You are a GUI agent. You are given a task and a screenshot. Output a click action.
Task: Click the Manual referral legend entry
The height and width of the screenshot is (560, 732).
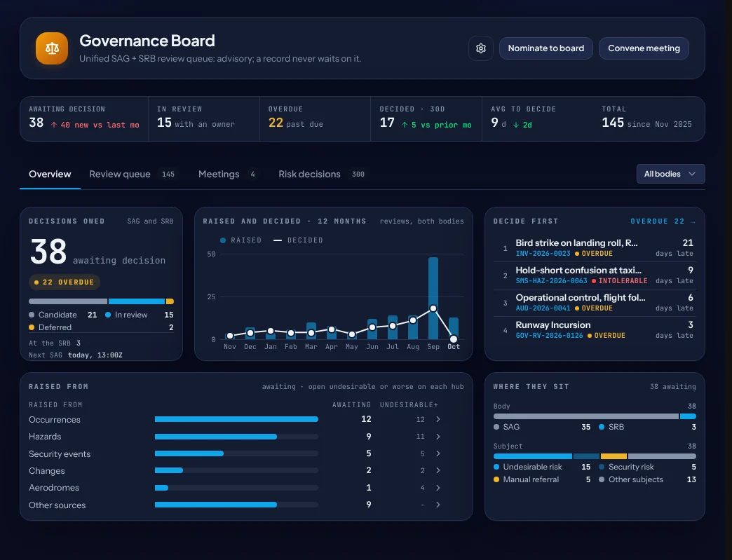point(541,479)
